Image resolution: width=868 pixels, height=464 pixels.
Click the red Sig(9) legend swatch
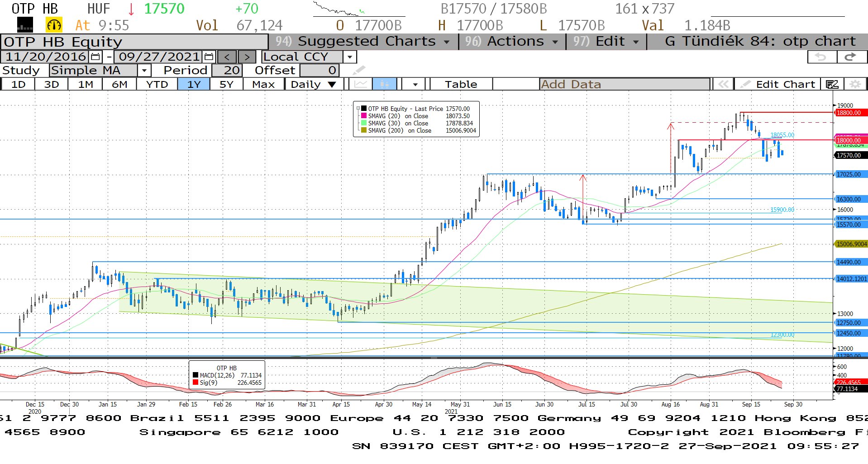tap(196, 383)
